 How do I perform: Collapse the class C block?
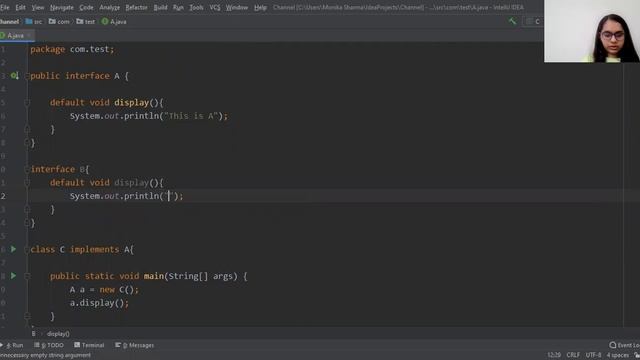point(27,249)
